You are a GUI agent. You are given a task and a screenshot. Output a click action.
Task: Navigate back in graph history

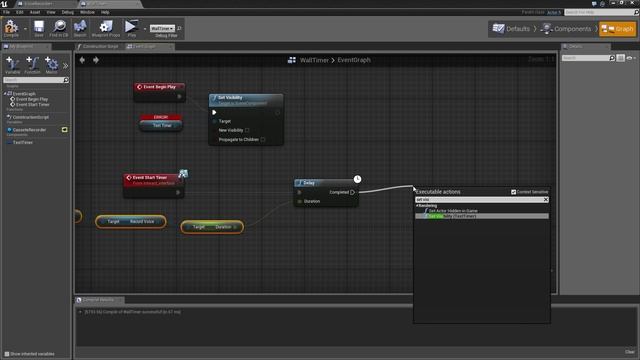point(82,60)
